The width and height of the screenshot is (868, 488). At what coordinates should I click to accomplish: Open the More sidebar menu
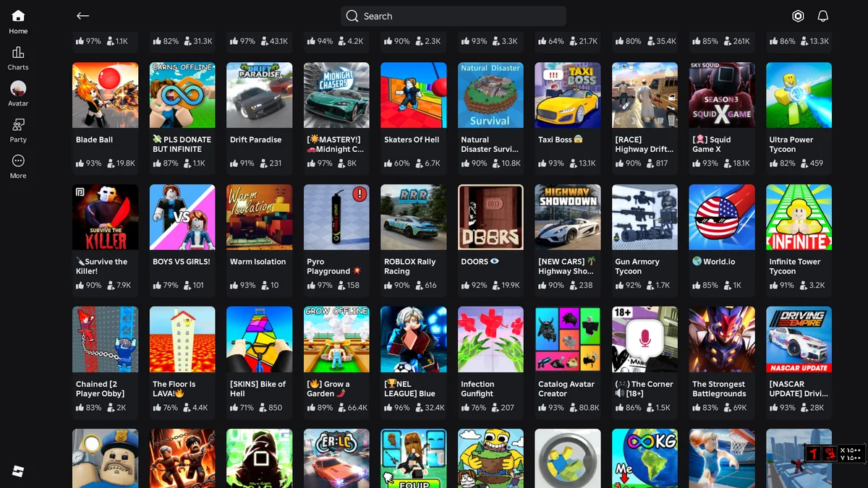18,166
